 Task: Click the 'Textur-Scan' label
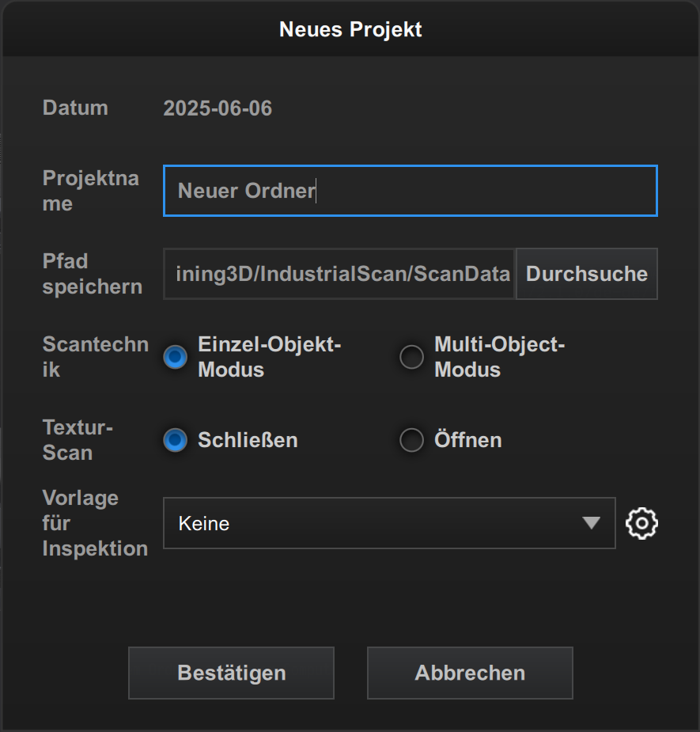[78, 440]
